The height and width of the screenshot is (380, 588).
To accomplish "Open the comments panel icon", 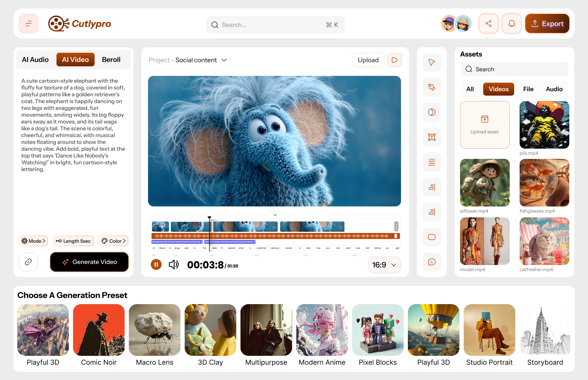I will click(x=431, y=262).
